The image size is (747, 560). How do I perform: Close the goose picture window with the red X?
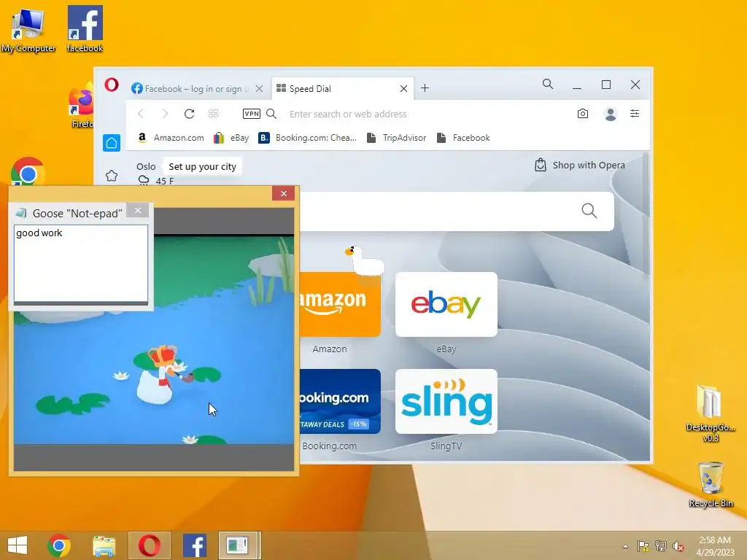284,193
